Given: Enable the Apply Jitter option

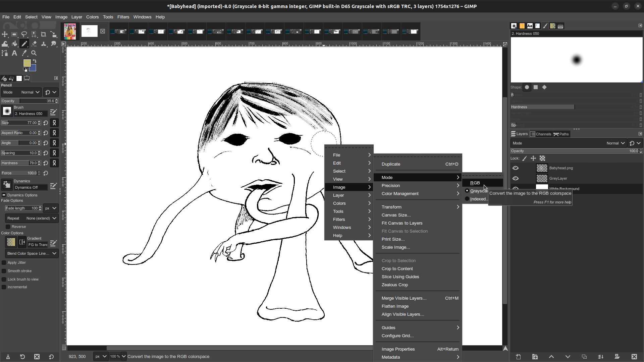Looking at the screenshot, I should pos(4,262).
